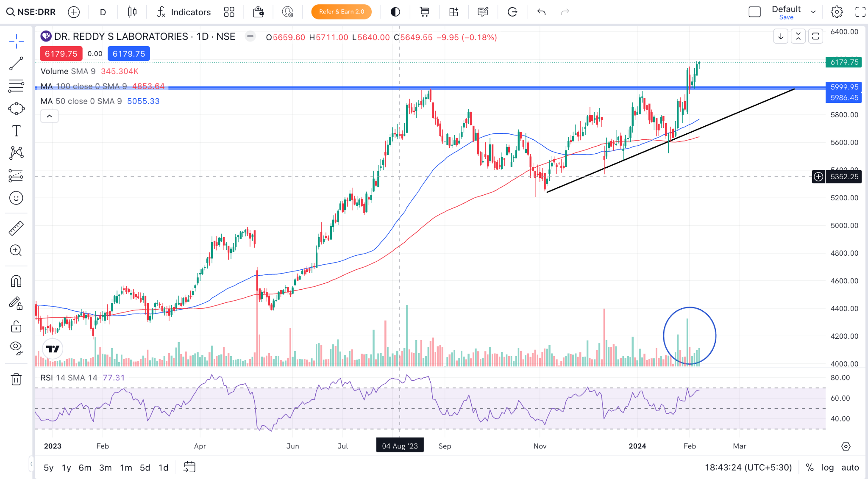This screenshot has width=868, height=479.
Task: Save the Default chart layout
Action: [786, 17]
